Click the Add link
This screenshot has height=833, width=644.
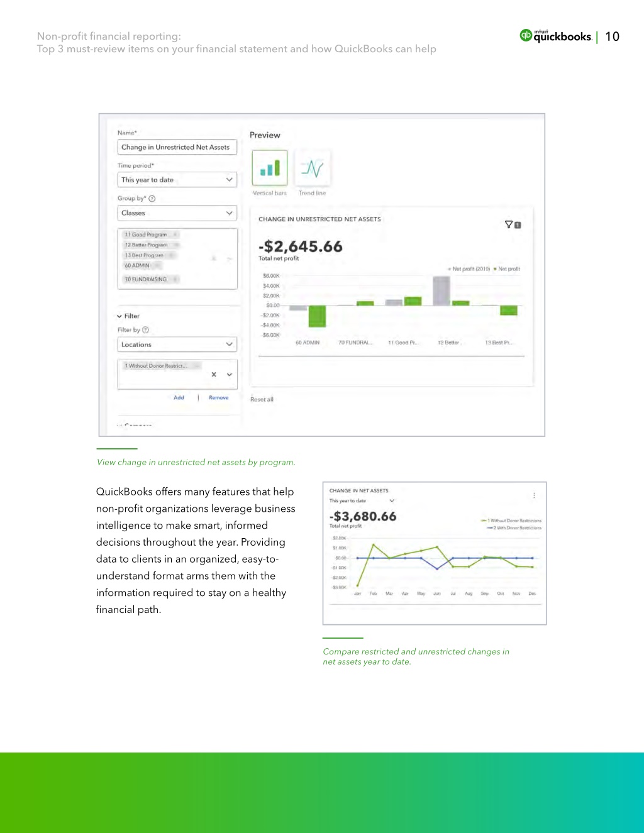pos(179,397)
